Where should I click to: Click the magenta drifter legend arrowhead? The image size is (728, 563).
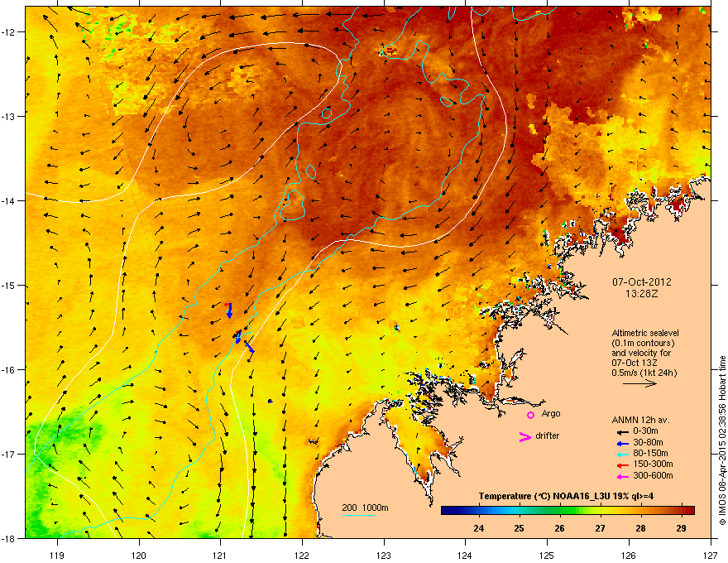click(x=524, y=436)
